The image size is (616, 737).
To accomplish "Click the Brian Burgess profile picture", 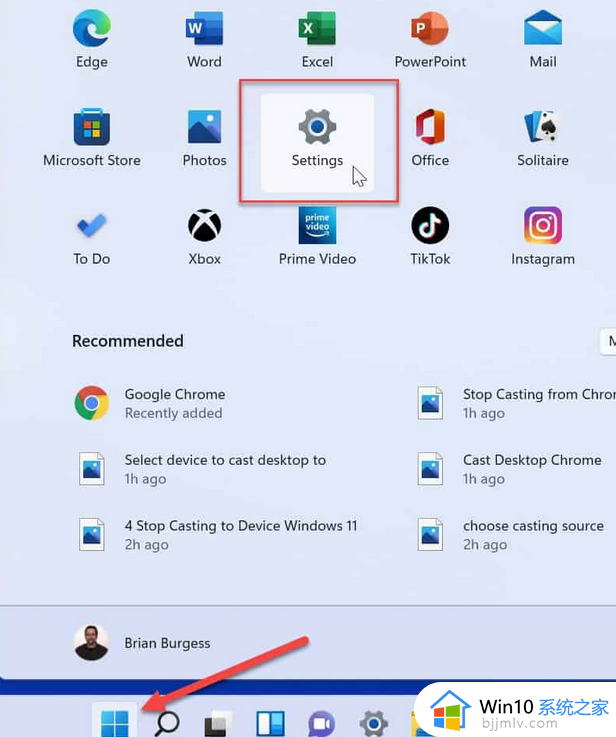I will pyautogui.click(x=91, y=643).
